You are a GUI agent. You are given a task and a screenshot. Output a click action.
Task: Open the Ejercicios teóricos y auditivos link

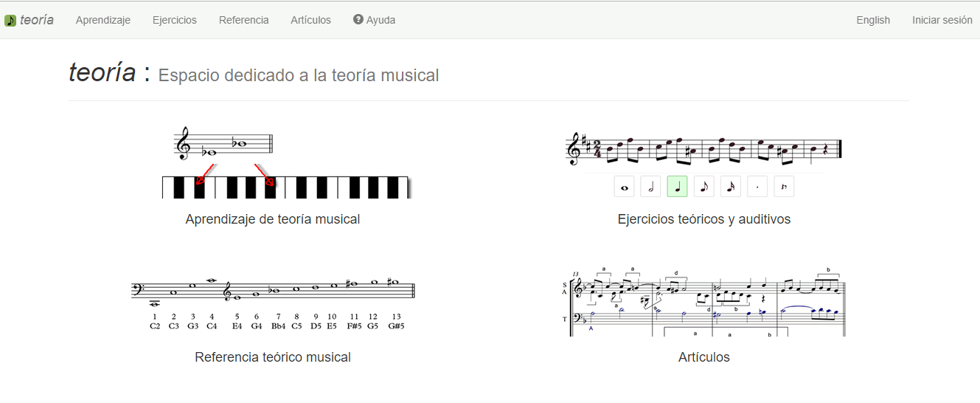pos(704,219)
